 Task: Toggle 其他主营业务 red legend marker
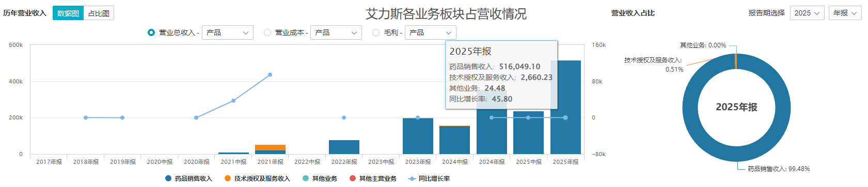tap(353, 178)
